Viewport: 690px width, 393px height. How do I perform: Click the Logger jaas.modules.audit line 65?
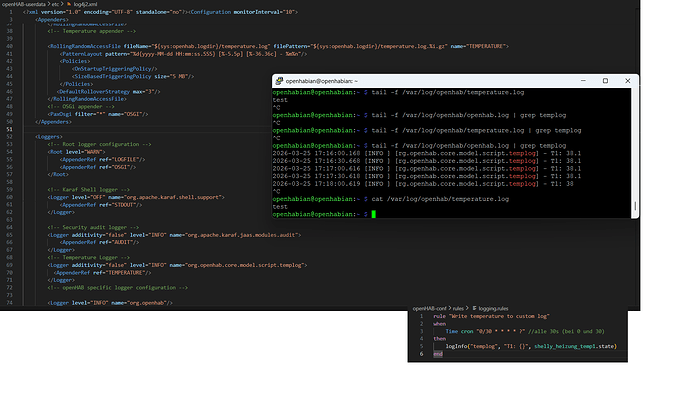tap(174, 235)
